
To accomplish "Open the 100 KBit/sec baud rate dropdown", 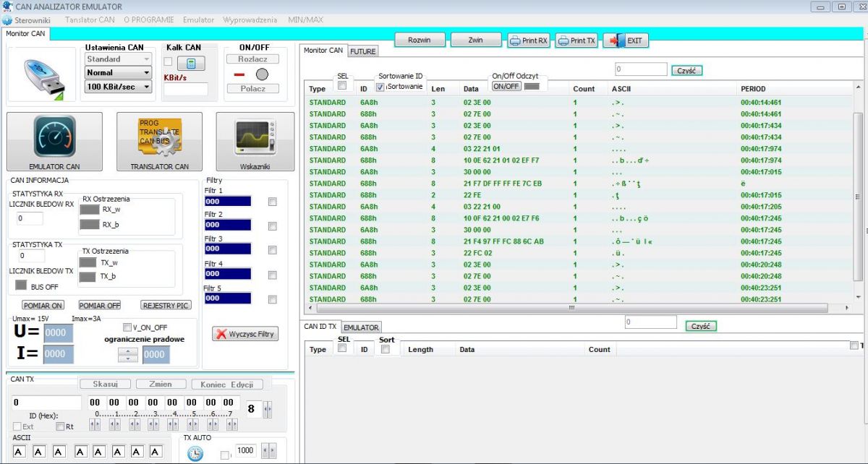I will (118, 87).
